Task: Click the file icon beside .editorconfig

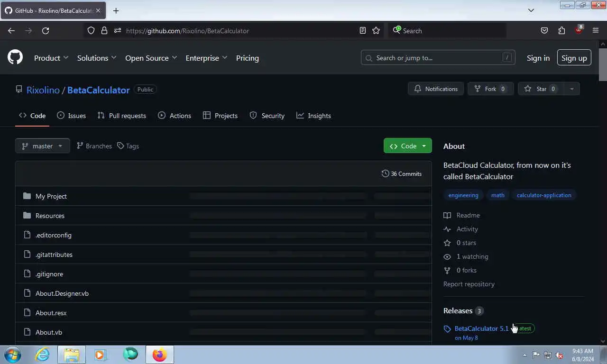Action: pyautogui.click(x=27, y=235)
